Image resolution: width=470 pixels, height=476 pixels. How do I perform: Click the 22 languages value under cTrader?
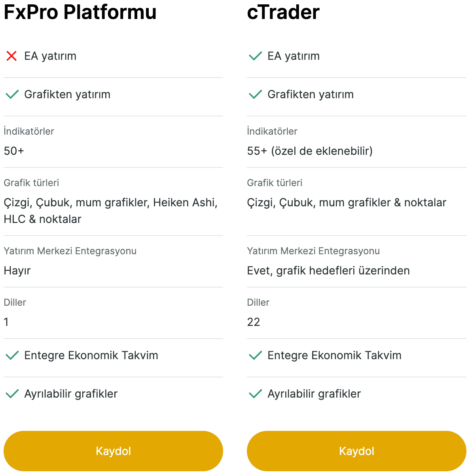tap(254, 322)
